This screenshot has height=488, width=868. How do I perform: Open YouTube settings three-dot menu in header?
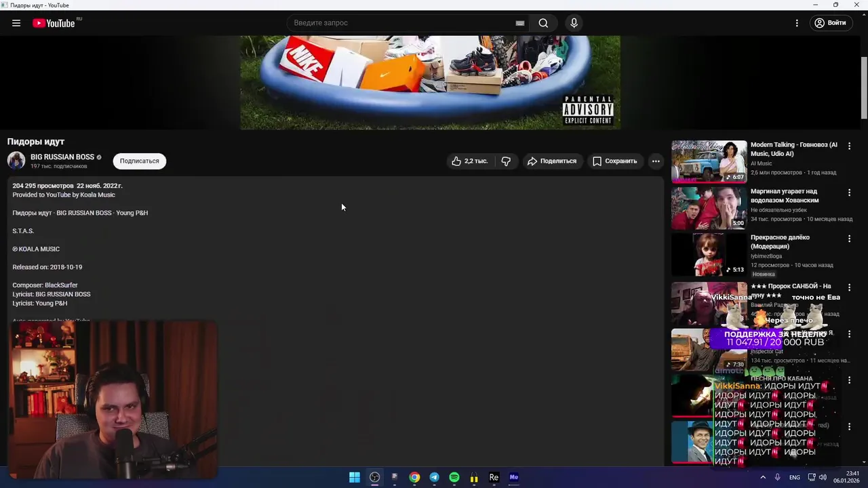click(797, 23)
